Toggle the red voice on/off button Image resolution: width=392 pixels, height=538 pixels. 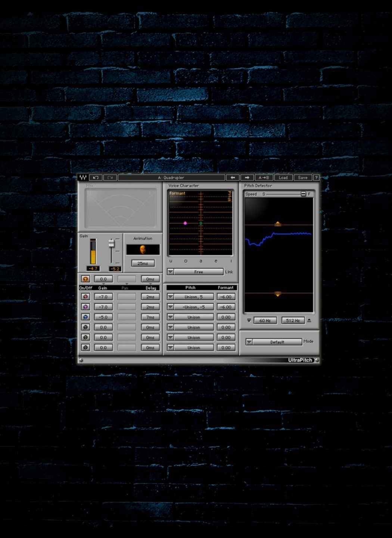(85, 297)
